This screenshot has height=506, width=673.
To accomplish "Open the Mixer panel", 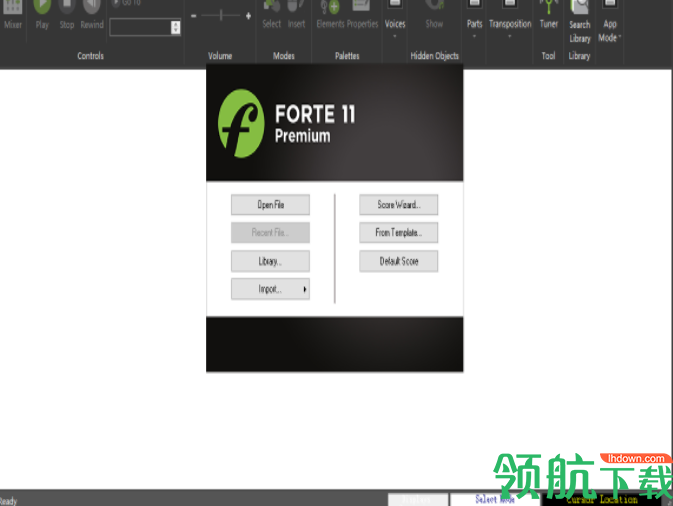I will tap(12, 15).
